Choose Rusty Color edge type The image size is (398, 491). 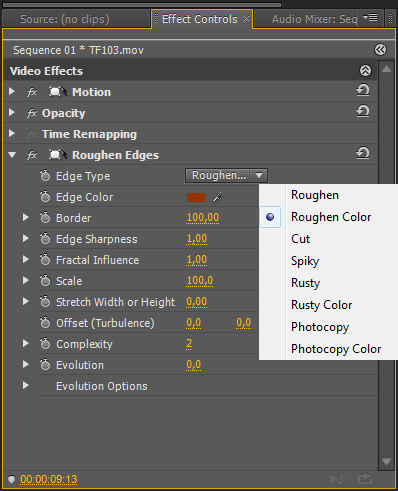point(328,305)
